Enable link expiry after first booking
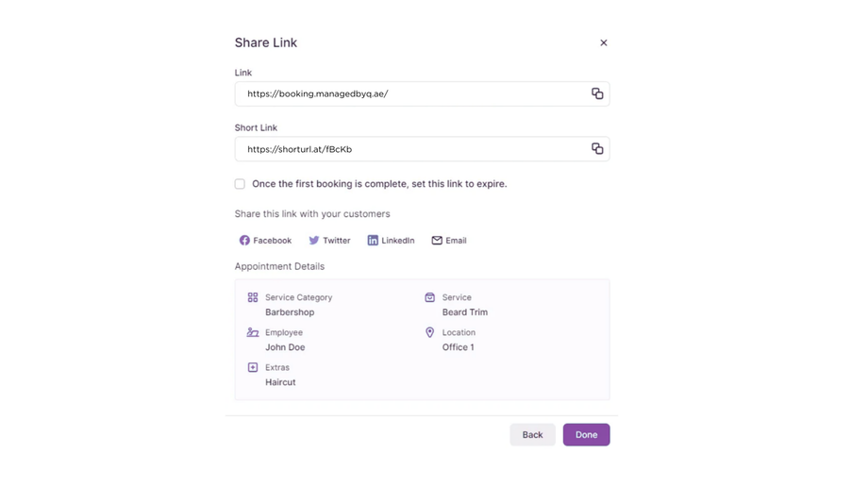868x488 pixels. click(x=240, y=184)
